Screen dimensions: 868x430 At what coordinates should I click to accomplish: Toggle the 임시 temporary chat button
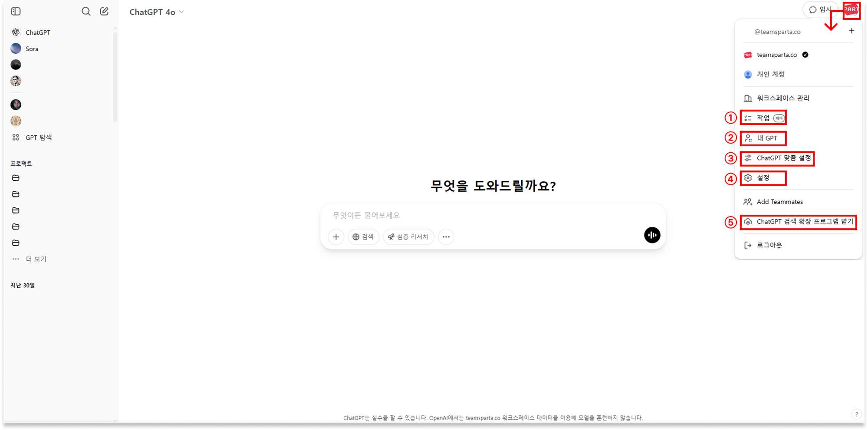point(820,10)
